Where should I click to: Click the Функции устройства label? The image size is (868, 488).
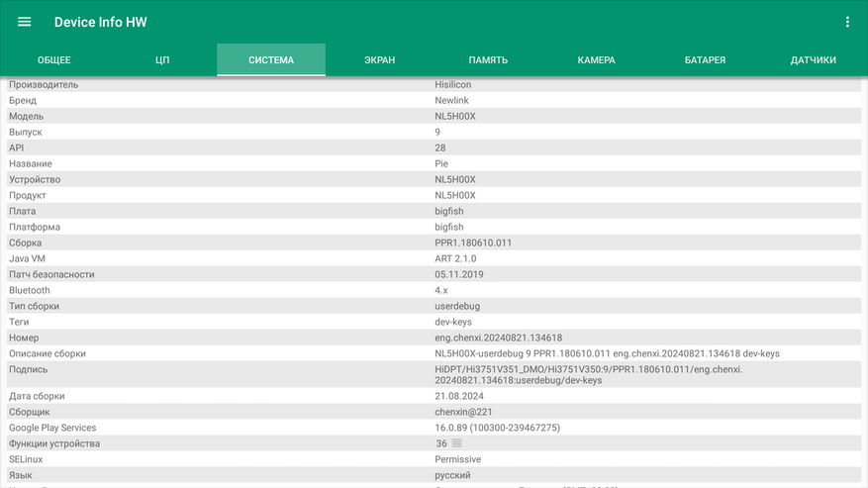click(x=54, y=443)
